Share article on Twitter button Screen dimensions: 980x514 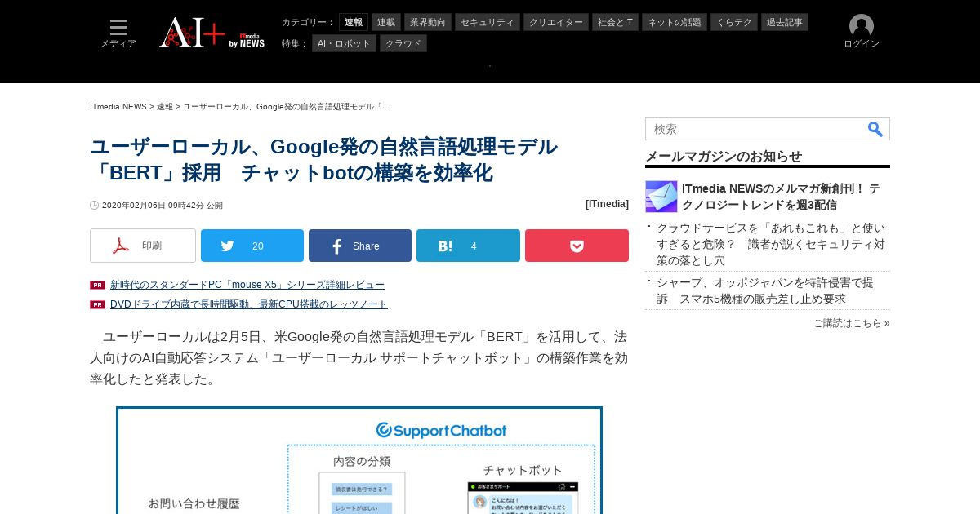point(252,246)
